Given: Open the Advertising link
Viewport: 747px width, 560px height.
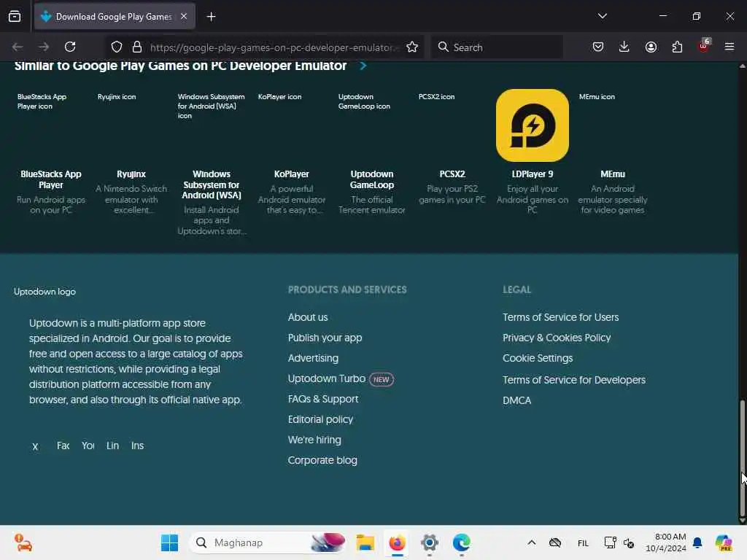Looking at the screenshot, I should [313, 358].
